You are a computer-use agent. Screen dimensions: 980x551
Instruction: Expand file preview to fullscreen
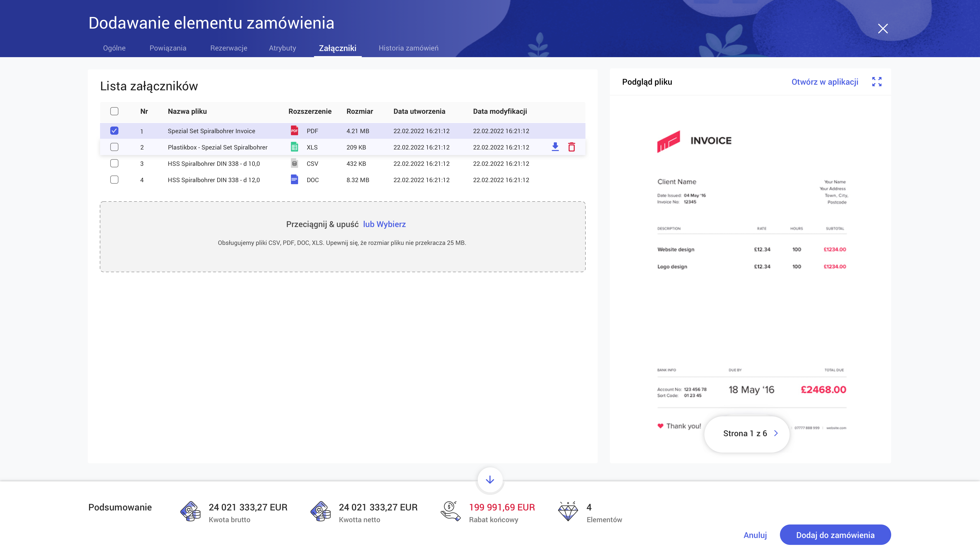pyautogui.click(x=877, y=82)
